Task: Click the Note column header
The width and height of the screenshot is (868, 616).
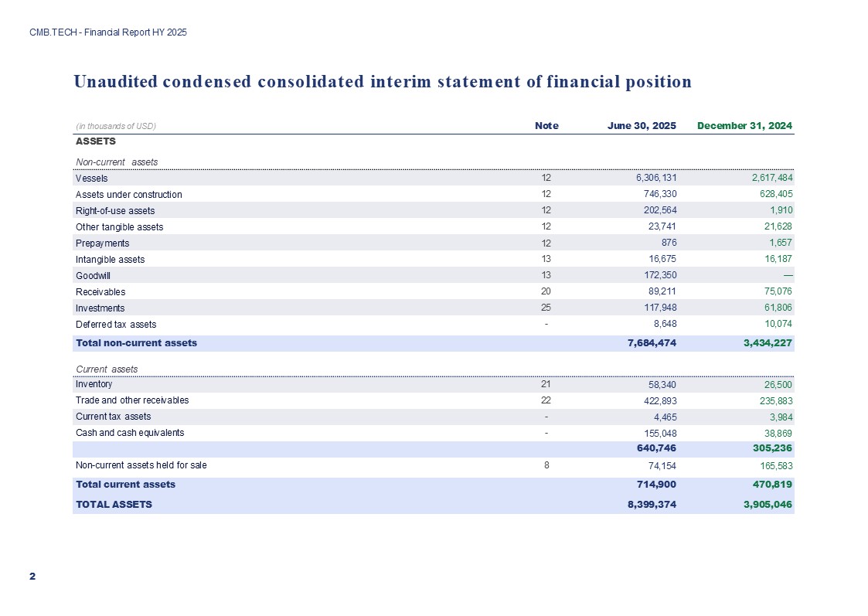Action: (x=546, y=125)
